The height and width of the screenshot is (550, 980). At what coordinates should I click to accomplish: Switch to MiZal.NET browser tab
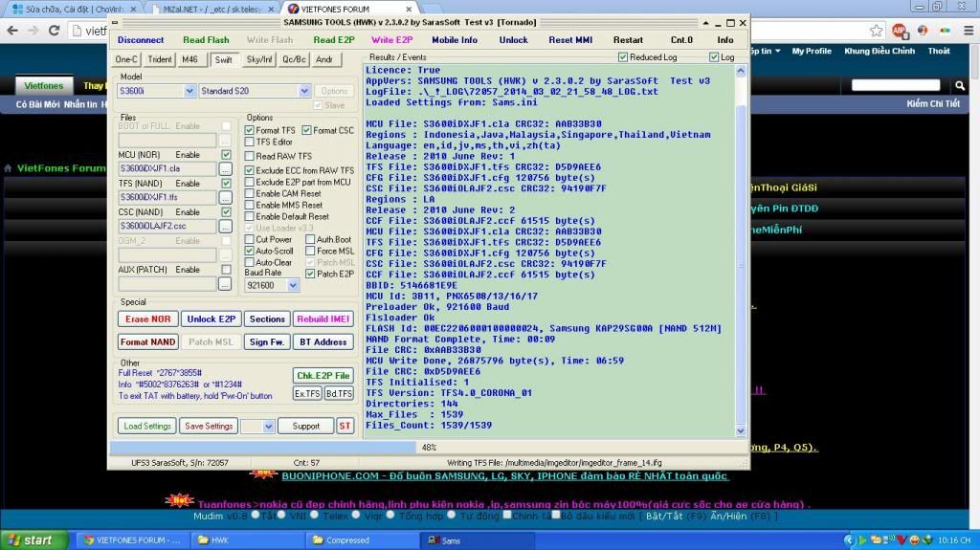point(212,9)
